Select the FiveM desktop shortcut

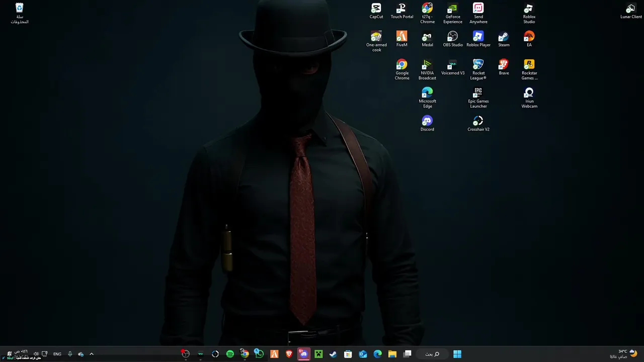click(x=401, y=39)
